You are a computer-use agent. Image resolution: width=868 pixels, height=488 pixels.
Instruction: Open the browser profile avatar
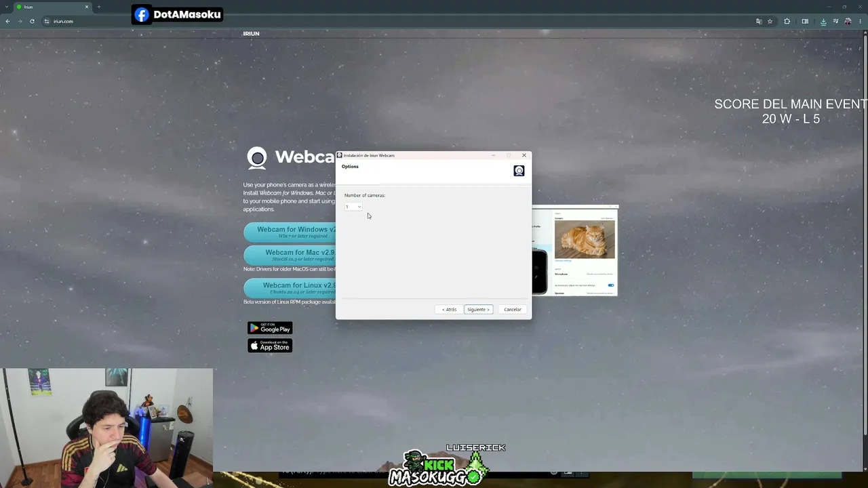click(848, 21)
